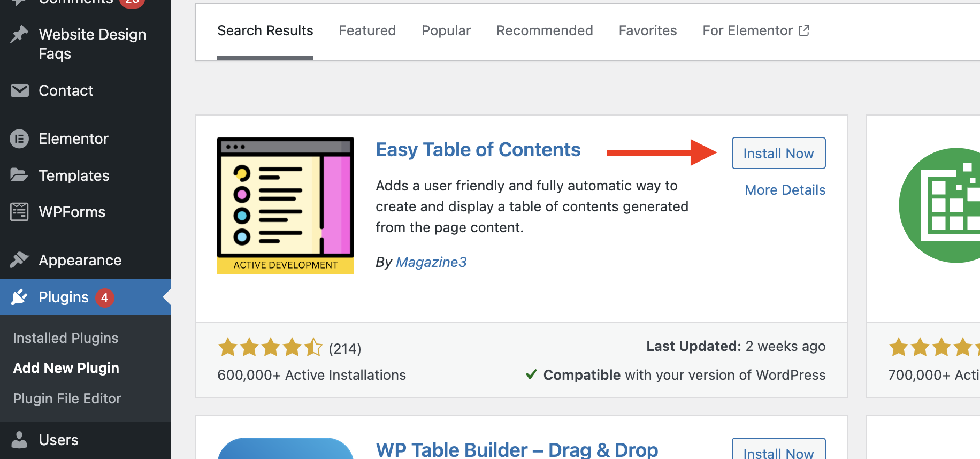The height and width of the screenshot is (459, 980).
Task: Go to Installed Plugins submenu
Action: pos(65,338)
